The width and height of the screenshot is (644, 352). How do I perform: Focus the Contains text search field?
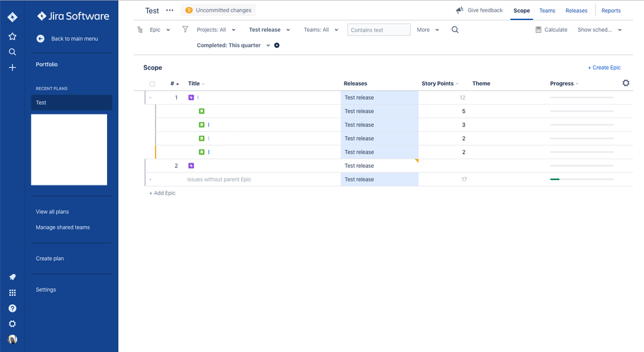[x=379, y=30]
